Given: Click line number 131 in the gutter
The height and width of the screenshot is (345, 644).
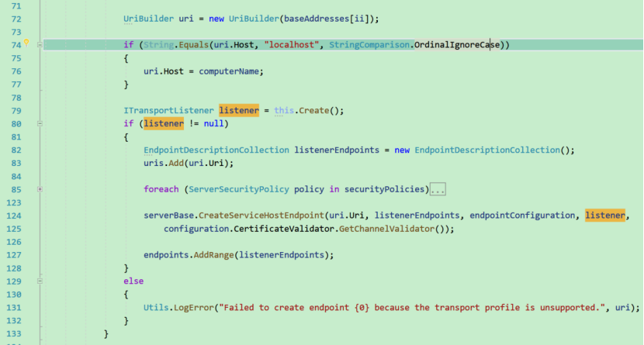Looking at the screenshot, I should [x=13, y=308].
